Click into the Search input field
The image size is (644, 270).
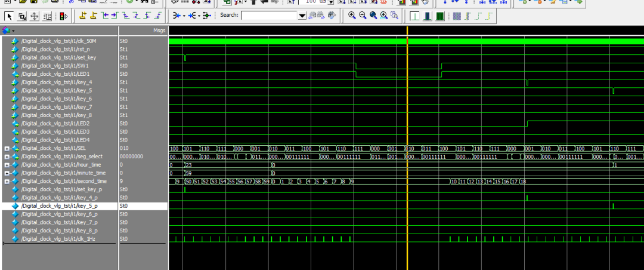pyautogui.click(x=269, y=16)
